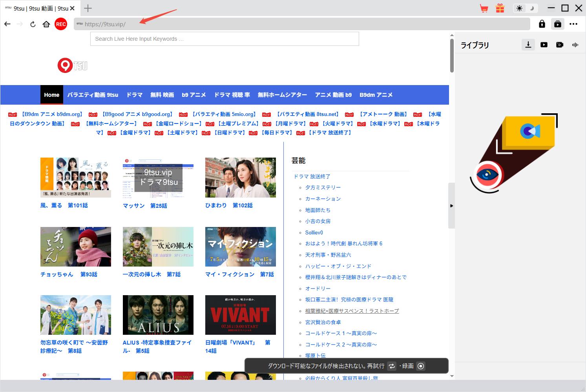586x392 pixels.
Task: Open the B9dm アニメ navigation tab
Action: tap(376, 95)
